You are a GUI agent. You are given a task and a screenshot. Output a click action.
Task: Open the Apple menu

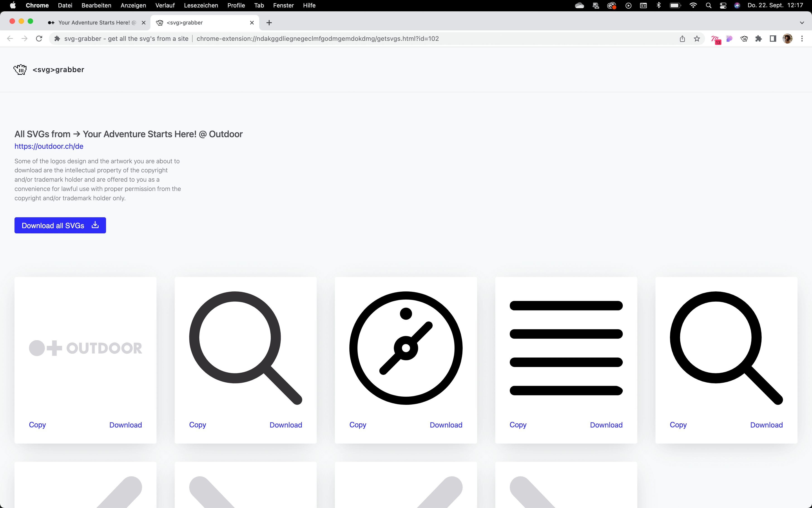[13, 5]
